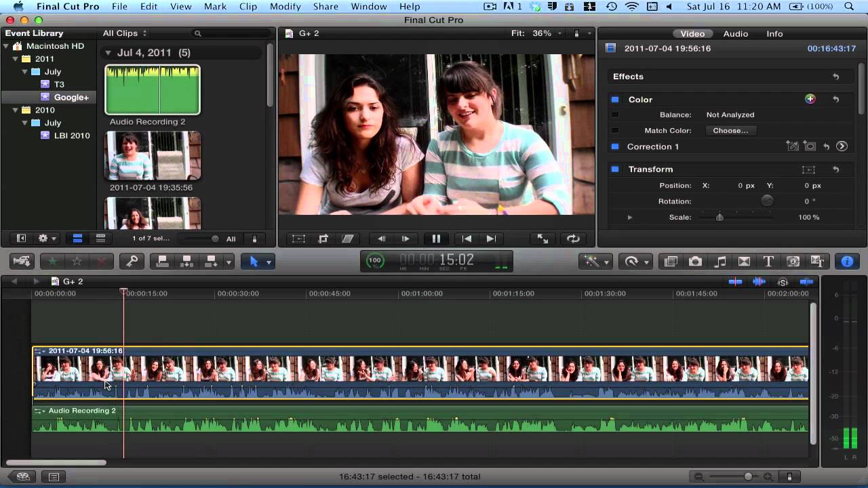
Task: Collapse the Macintosh HD tree
Action: tap(7, 46)
